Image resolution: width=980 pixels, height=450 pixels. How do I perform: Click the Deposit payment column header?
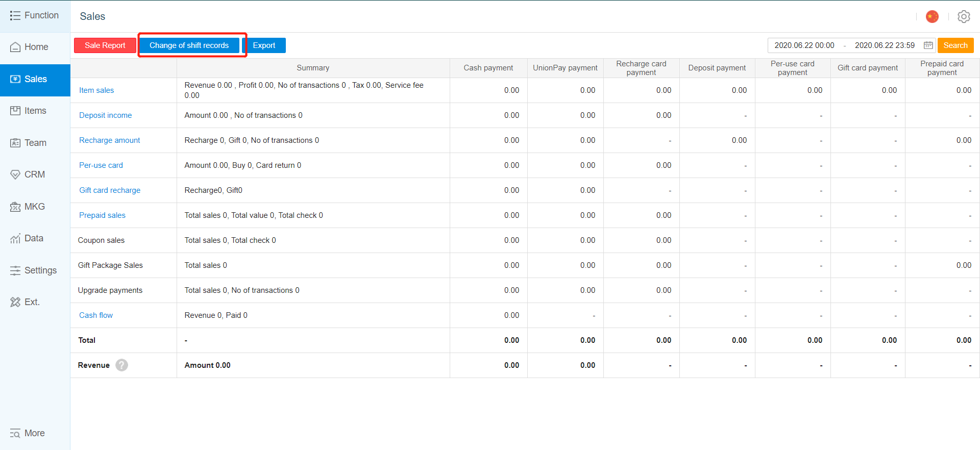(x=717, y=68)
